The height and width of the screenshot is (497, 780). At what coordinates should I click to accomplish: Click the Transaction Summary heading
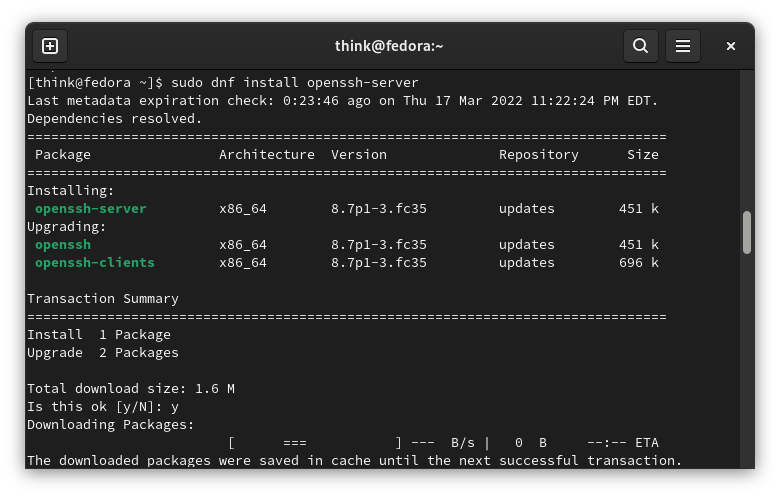pyautogui.click(x=103, y=298)
